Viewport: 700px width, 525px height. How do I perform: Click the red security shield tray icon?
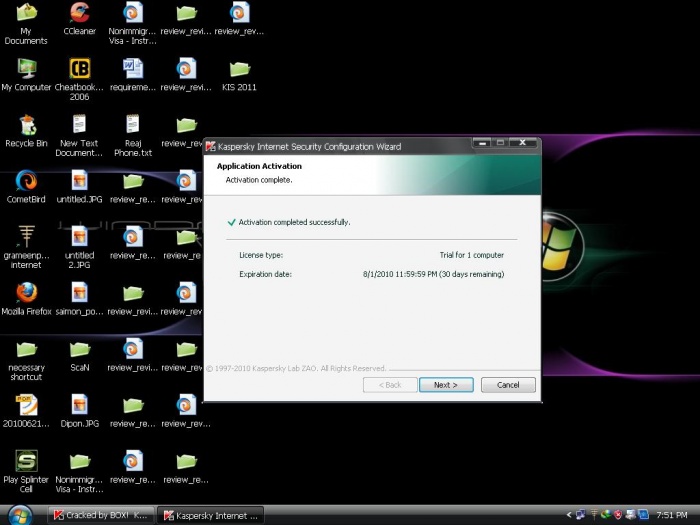point(618,515)
